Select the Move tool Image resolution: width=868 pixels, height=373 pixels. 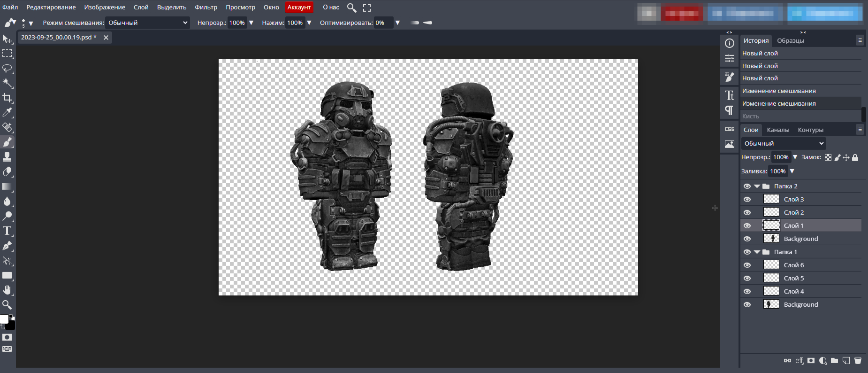tap(7, 39)
